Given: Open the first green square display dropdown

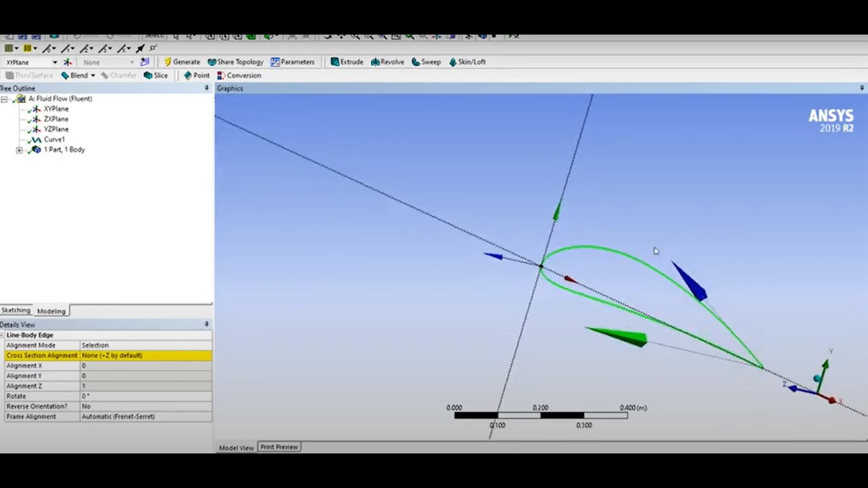Looking at the screenshot, I should pyautogui.click(x=16, y=49).
